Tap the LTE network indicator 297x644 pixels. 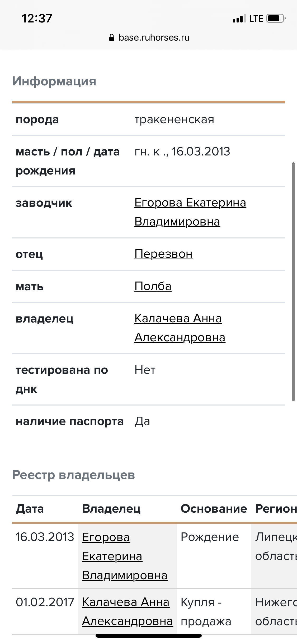point(256,19)
